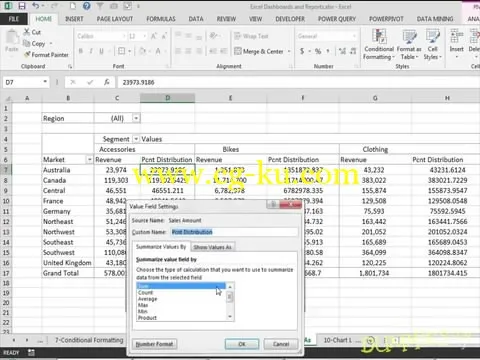Open the font size dropdown

[145, 36]
